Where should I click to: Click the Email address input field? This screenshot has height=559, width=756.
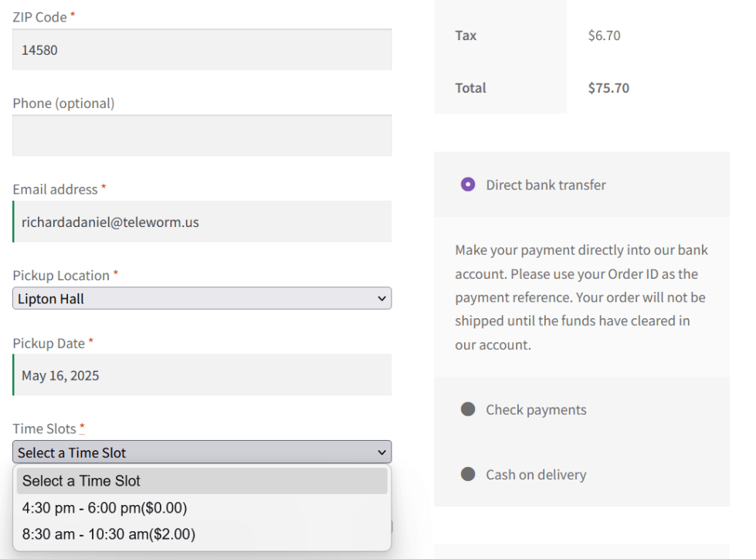[x=202, y=222]
